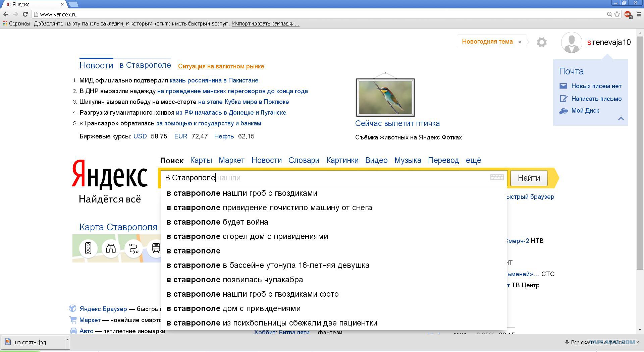Open the Видео service link
The width and height of the screenshot is (644, 352).
(376, 160)
